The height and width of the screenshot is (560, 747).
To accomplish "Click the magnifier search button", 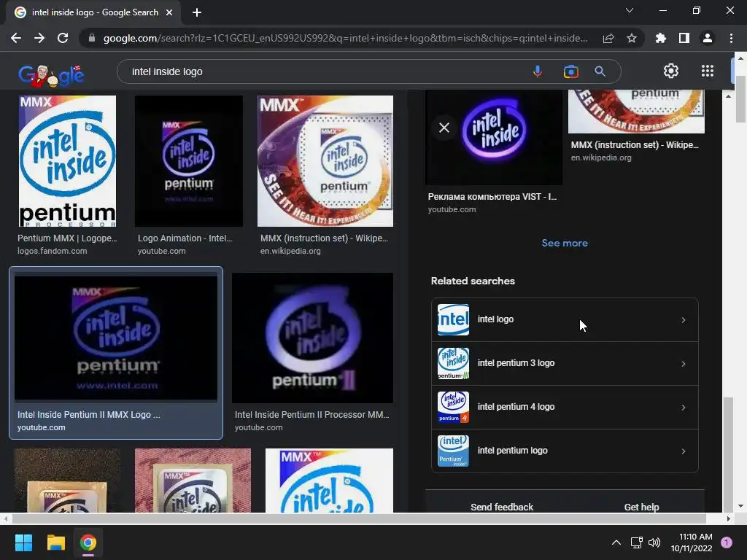I will pyautogui.click(x=600, y=71).
